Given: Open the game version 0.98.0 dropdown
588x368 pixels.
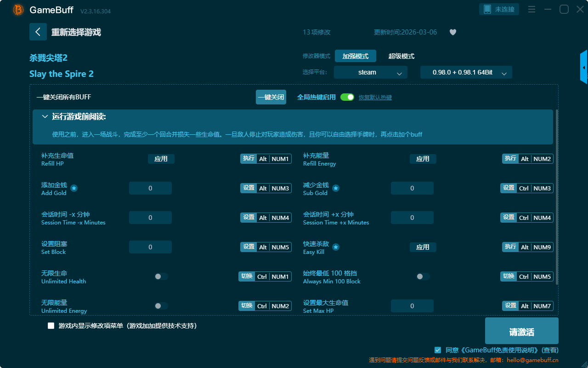Looking at the screenshot, I should 466,72.
